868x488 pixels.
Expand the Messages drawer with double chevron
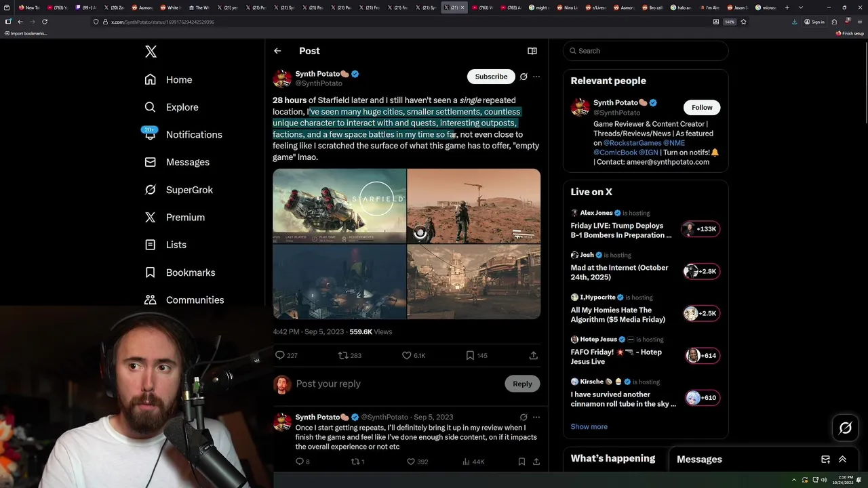pyautogui.click(x=842, y=459)
